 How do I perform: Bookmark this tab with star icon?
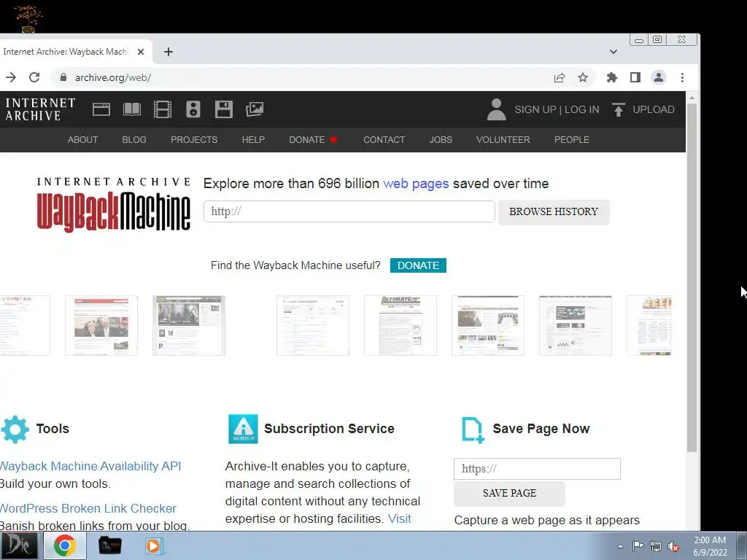tap(583, 77)
